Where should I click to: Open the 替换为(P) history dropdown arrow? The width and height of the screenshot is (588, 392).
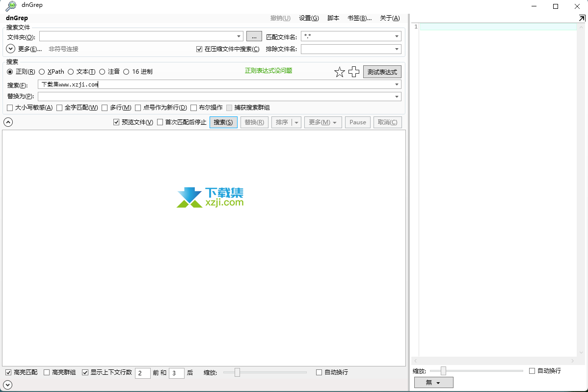click(x=397, y=96)
